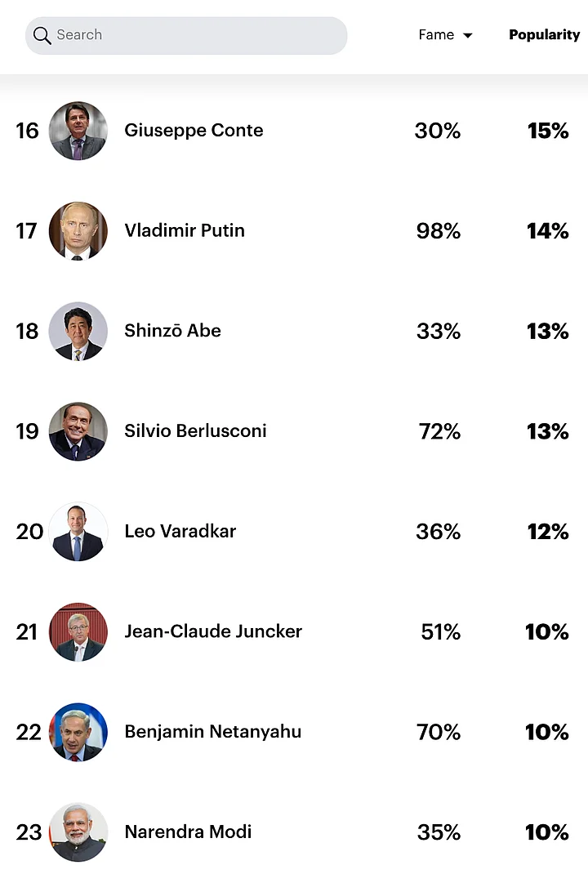Click the search magnifier icon
The width and height of the screenshot is (588, 874).
[42, 36]
